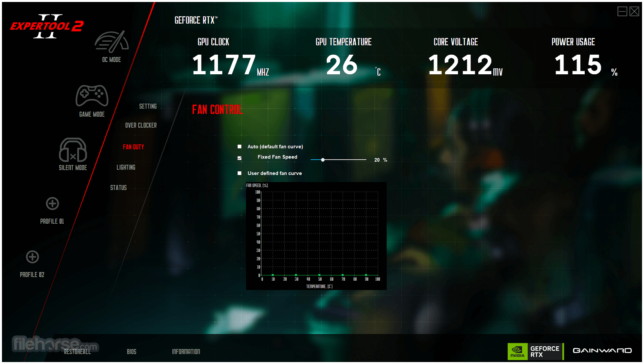Click the fan curve point at 10°C
The height and width of the screenshot is (364, 644).
coord(273,275)
